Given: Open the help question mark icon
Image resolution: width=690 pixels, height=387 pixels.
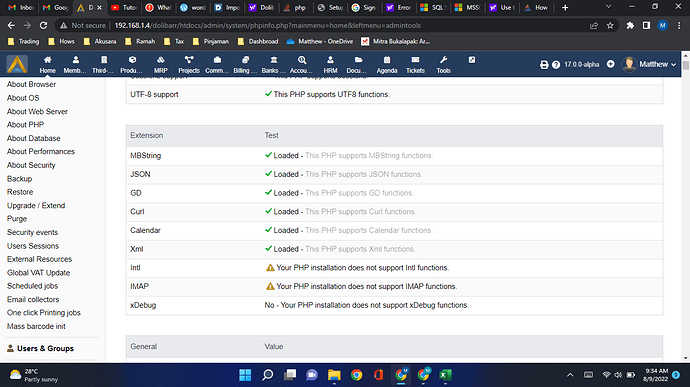Looking at the screenshot, I should click(x=556, y=65).
